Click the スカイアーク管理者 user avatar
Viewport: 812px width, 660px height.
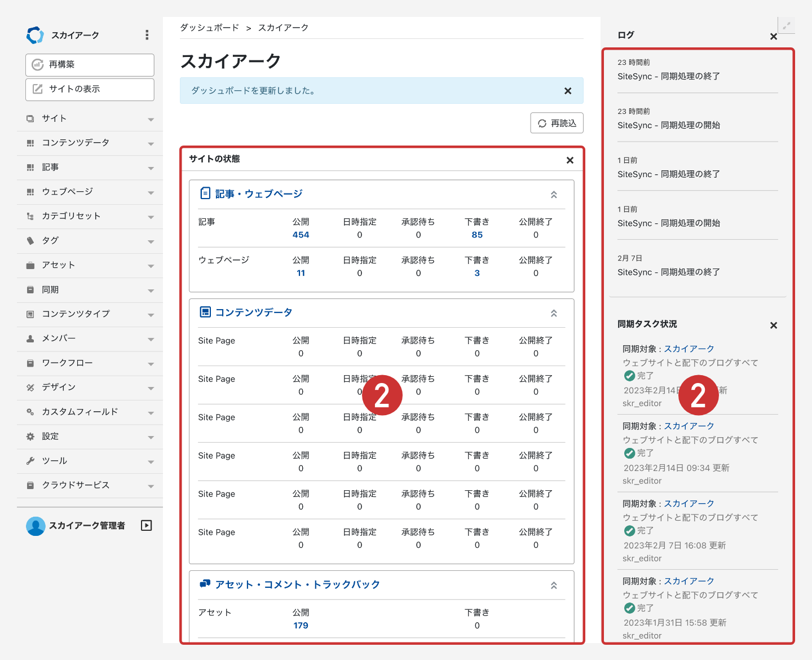coord(36,526)
